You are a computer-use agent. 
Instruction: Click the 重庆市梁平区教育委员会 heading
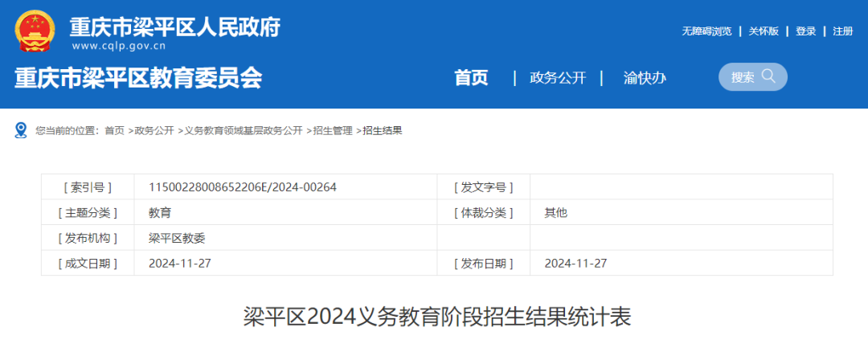point(138,78)
